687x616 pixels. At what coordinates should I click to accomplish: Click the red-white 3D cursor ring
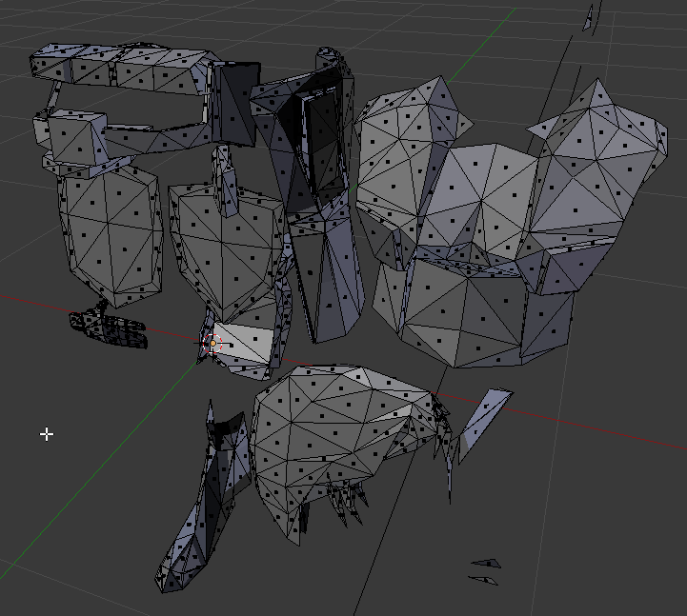(x=212, y=344)
